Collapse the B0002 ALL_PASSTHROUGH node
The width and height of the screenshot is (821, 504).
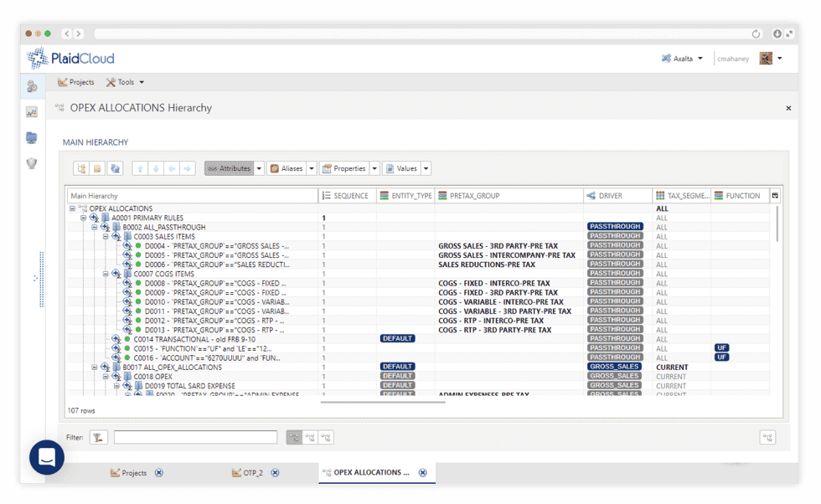[x=94, y=227]
